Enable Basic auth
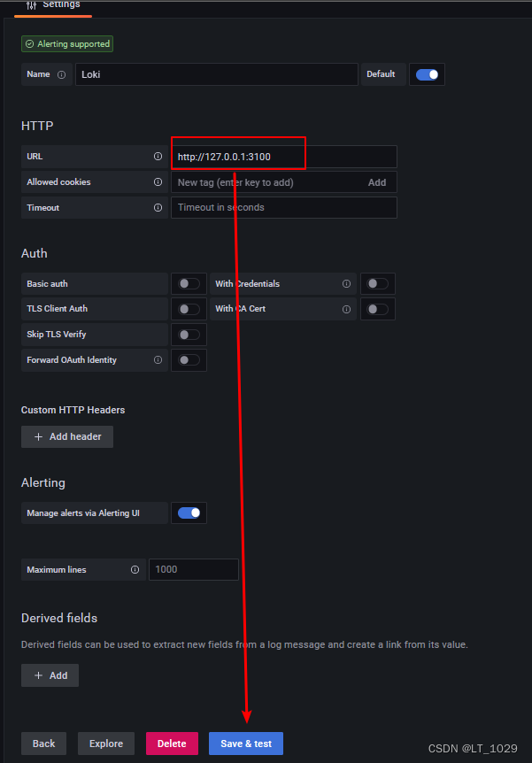This screenshot has height=763, width=532. pos(189,283)
